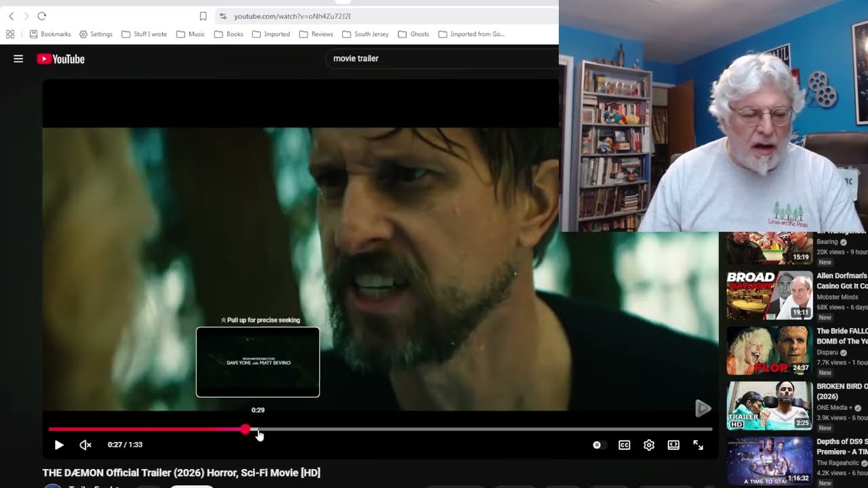Open the 2:25 Trailer HD thumbnail
Screen dimensions: 868x488
(x=770, y=406)
